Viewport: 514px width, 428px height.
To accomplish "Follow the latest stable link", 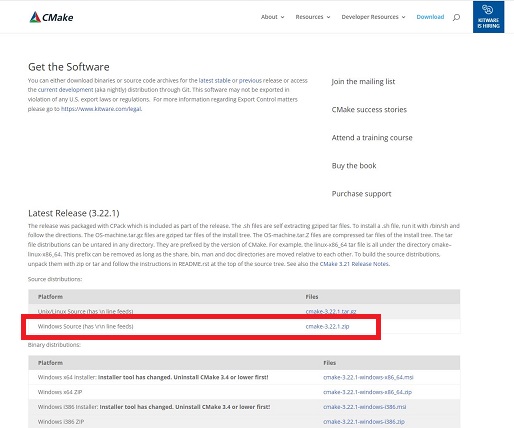I will tap(214, 80).
